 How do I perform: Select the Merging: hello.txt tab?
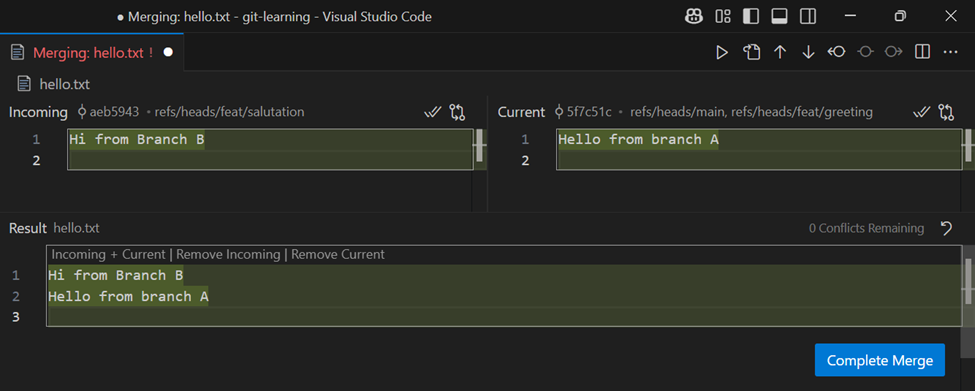(92, 53)
